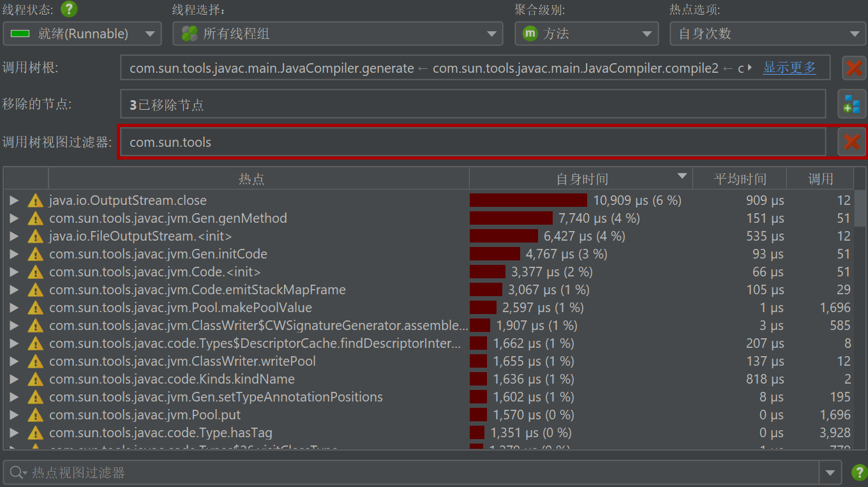Expand the java.io.FileOutputStream.<init> tree node
Screen dimensions: 868x487
coord(14,236)
